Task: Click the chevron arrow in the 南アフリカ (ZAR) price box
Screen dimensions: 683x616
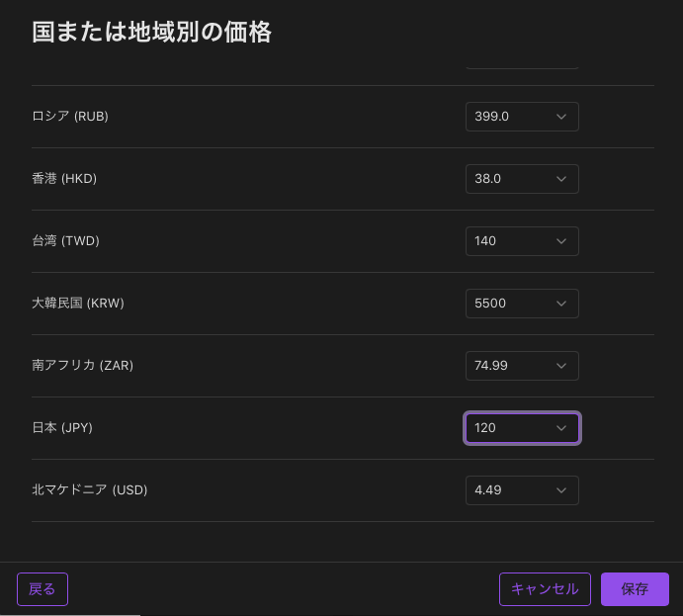Action: coord(561,366)
